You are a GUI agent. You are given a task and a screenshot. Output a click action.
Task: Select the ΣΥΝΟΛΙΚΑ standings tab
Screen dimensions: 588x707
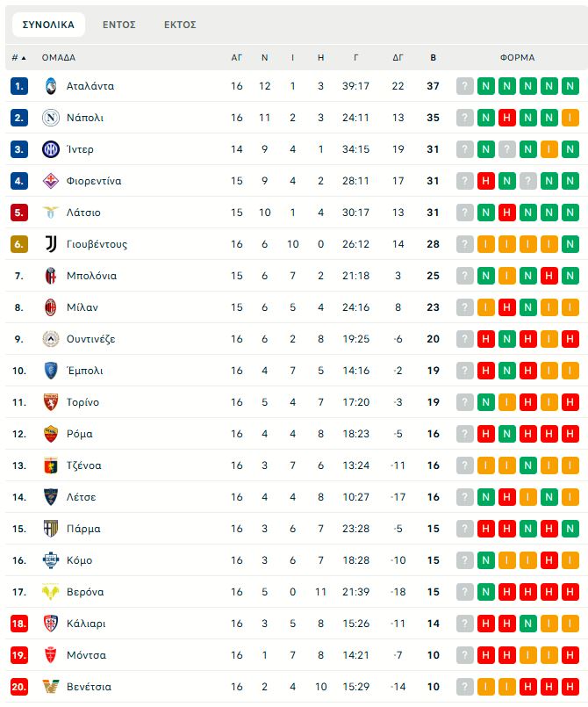point(48,25)
